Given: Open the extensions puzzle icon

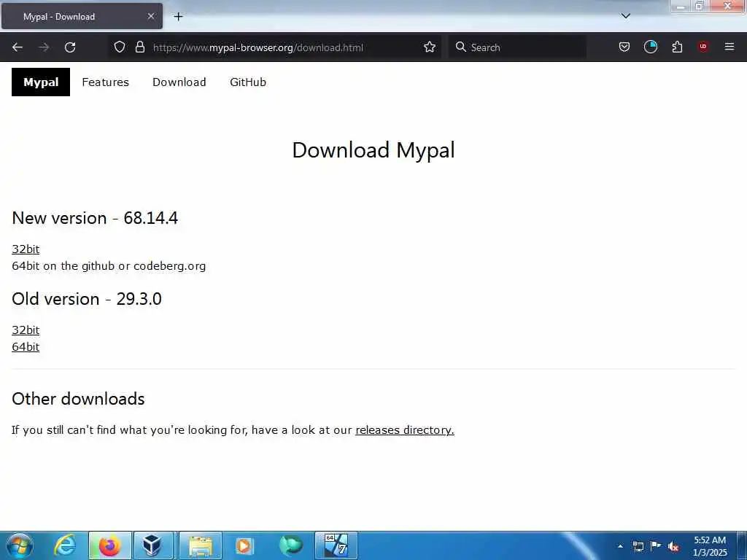Looking at the screenshot, I should tap(677, 47).
